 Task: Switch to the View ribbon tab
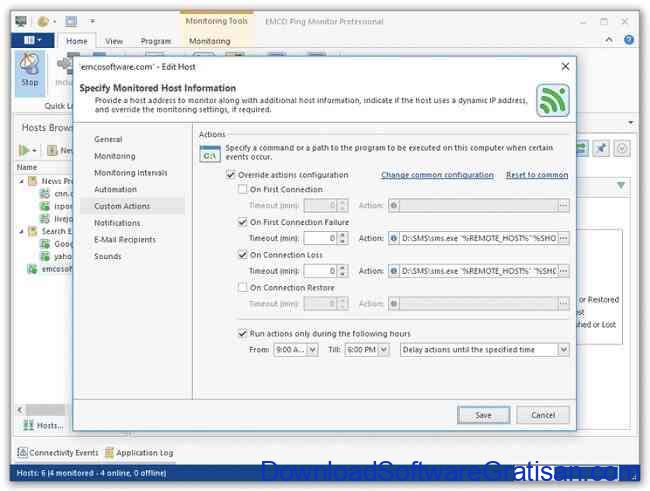[114, 41]
